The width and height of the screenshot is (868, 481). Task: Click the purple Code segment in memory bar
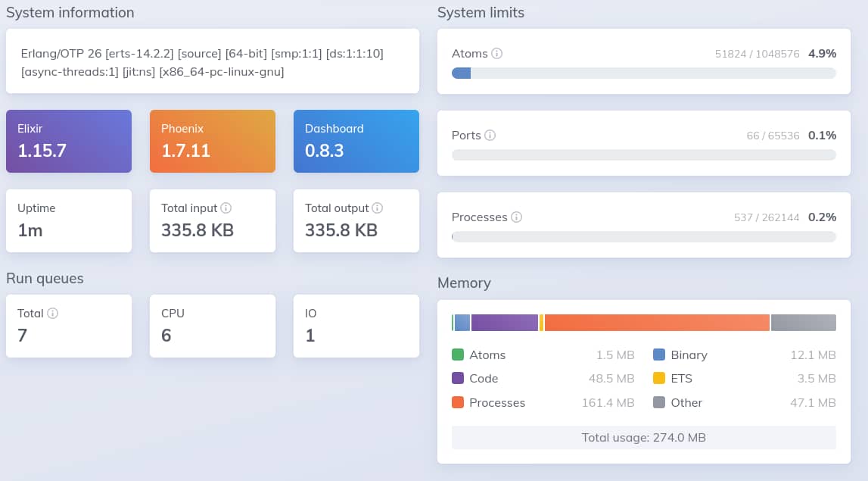(x=504, y=323)
